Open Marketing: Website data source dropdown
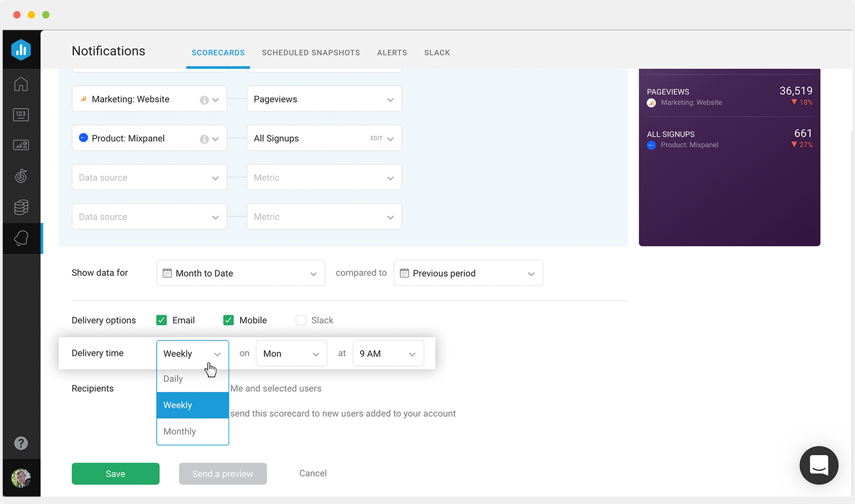This screenshot has height=504, width=855. [x=149, y=99]
